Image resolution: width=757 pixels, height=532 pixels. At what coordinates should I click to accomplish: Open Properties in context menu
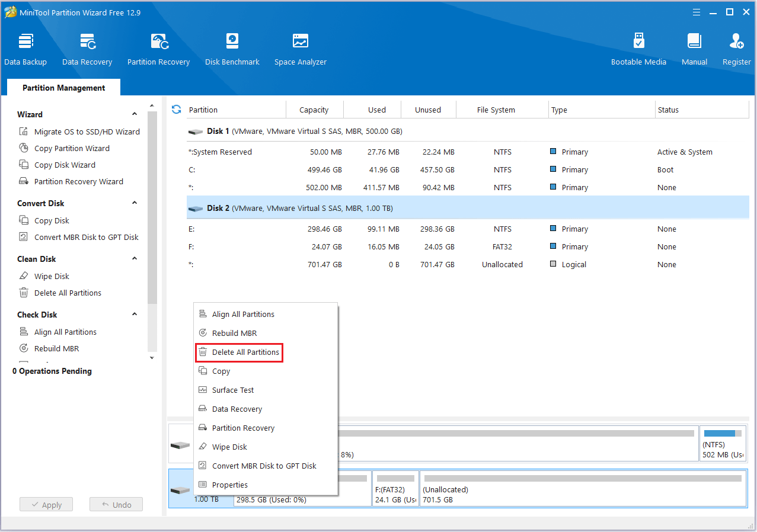click(x=266, y=485)
